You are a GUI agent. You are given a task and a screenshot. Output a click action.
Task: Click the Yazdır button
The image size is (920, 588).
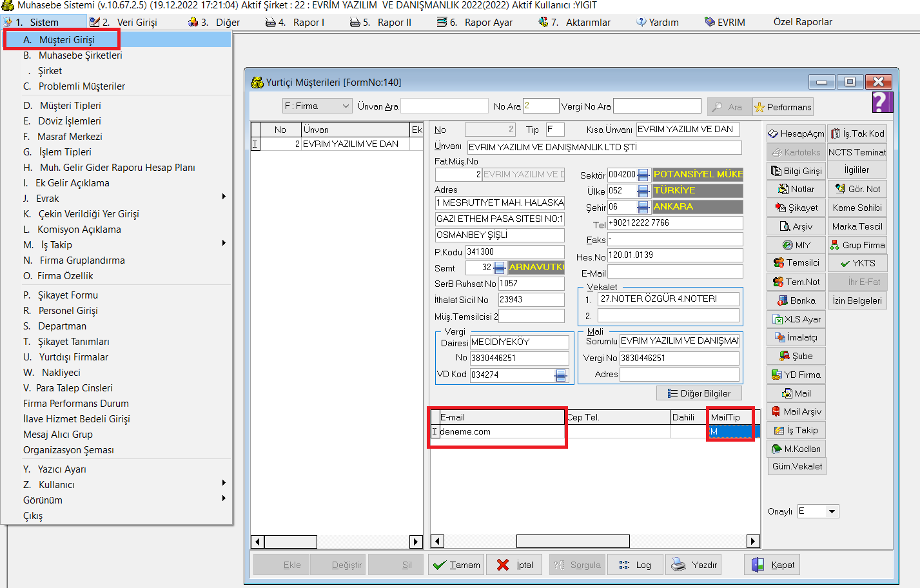pyautogui.click(x=694, y=565)
